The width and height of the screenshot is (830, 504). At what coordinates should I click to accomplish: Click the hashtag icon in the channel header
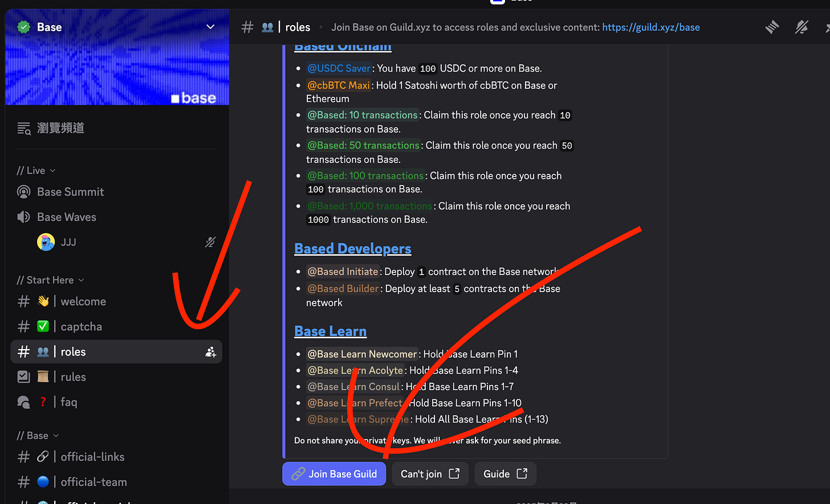tap(247, 27)
